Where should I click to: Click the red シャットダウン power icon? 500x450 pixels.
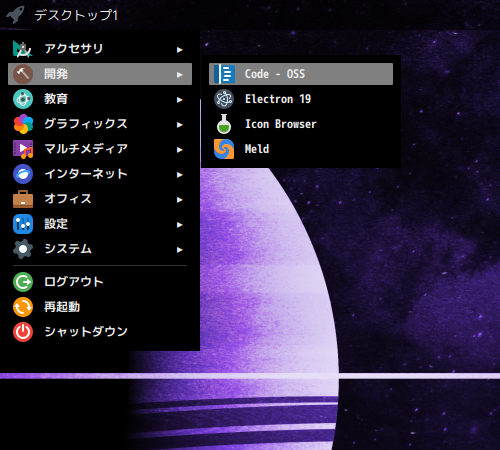[23, 332]
